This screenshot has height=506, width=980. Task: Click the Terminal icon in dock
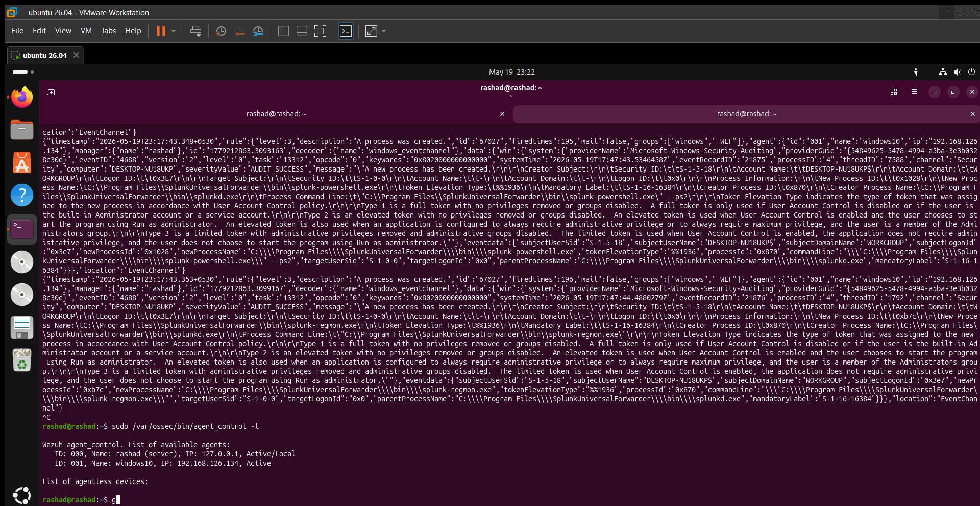pos(22,229)
